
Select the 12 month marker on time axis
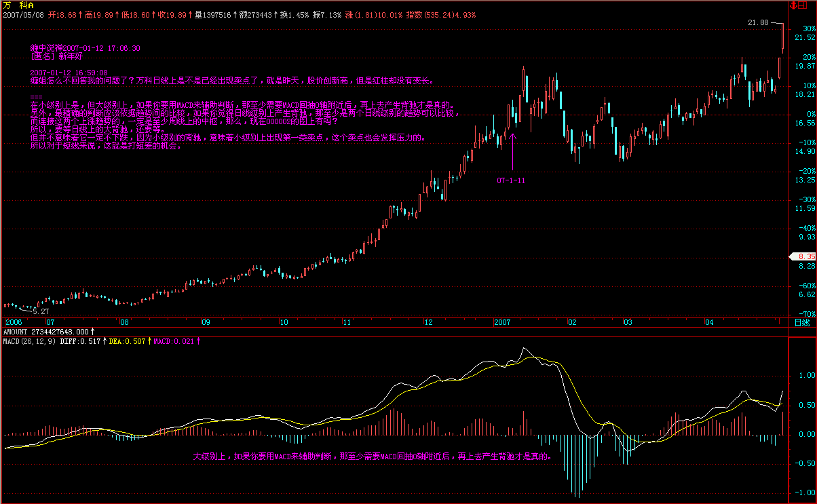429,323
